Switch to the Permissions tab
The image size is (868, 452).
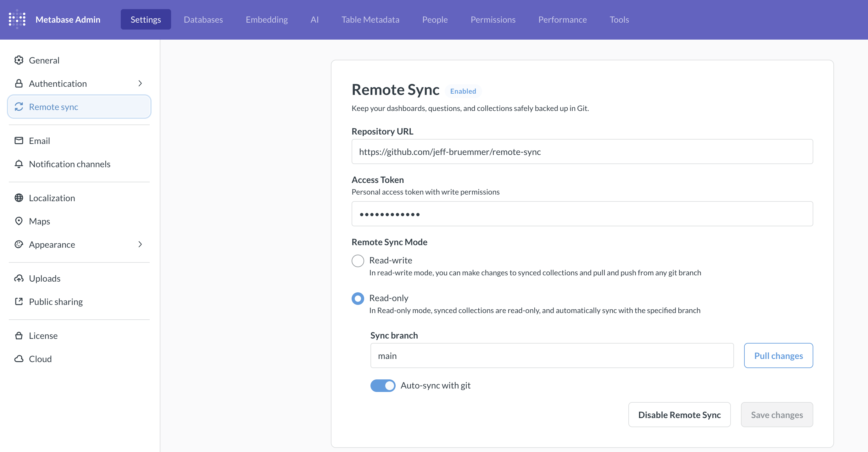point(492,19)
